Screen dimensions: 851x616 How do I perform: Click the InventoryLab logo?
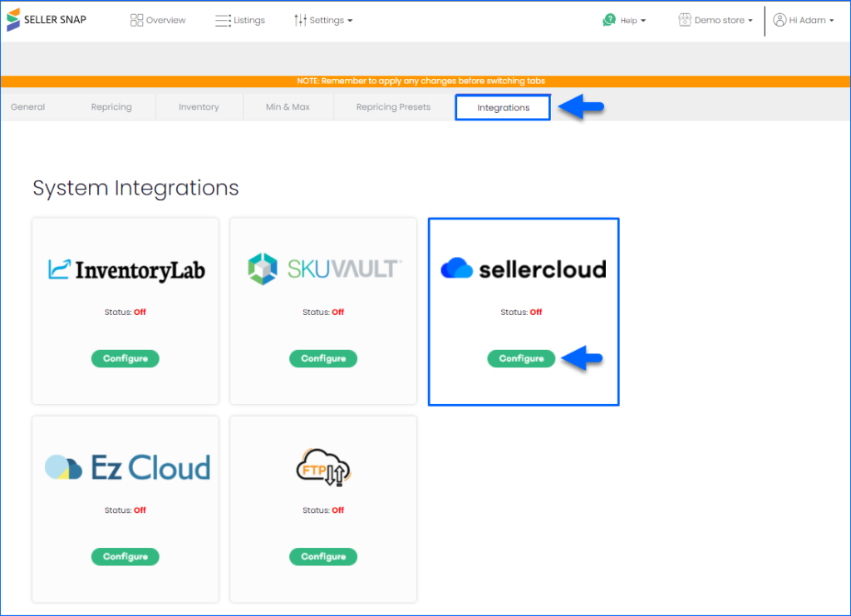click(x=125, y=269)
